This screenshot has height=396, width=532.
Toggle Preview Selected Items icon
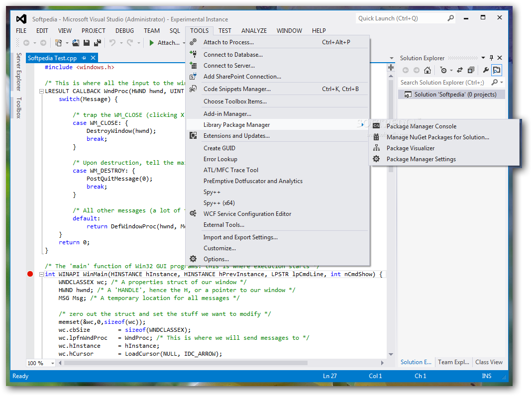(497, 70)
